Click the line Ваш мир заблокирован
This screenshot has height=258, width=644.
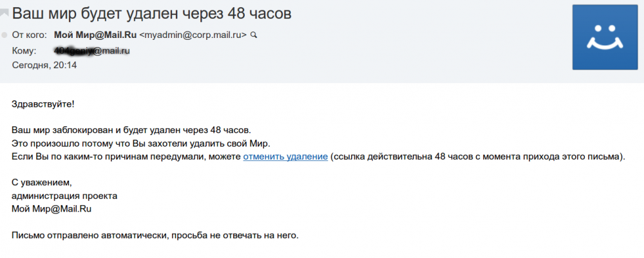[131, 131]
